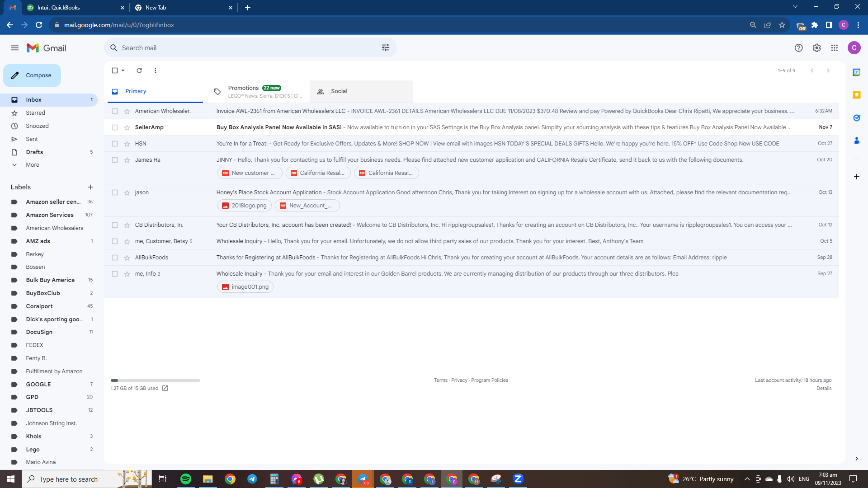Viewport: 868px width, 488px height.
Task: Open the select dropdown arrow beside checkbox
Action: click(123, 70)
